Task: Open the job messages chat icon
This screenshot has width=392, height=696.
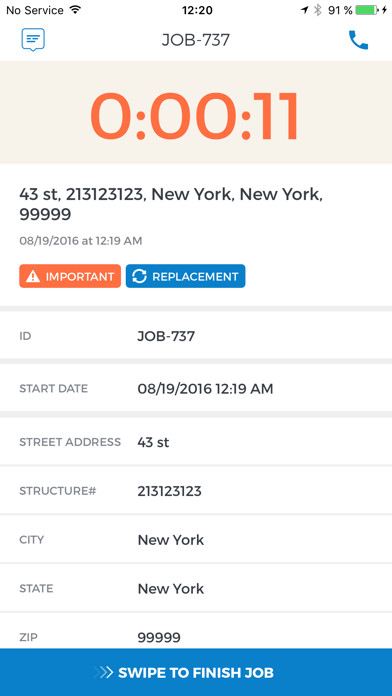Action: (x=33, y=40)
